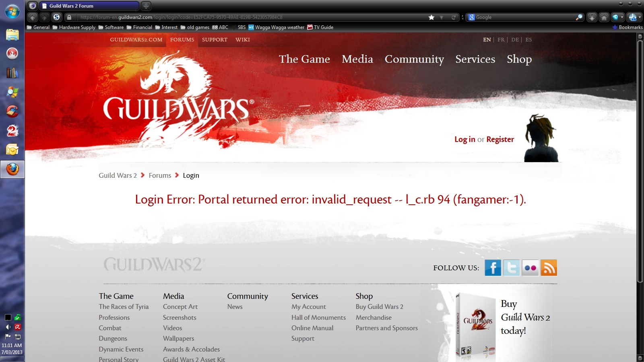This screenshot has height=362, width=644.
Task: Open the Google search engine selector
Action: click(471, 17)
